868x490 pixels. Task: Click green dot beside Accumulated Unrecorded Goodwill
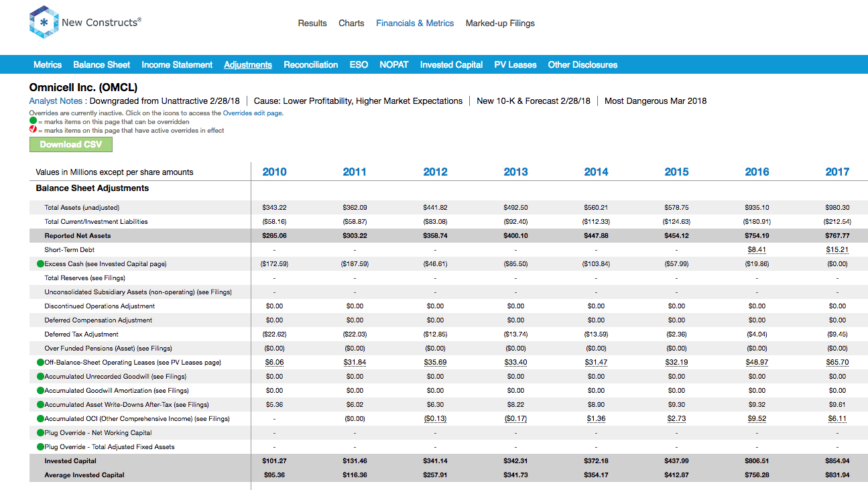point(40,377)
